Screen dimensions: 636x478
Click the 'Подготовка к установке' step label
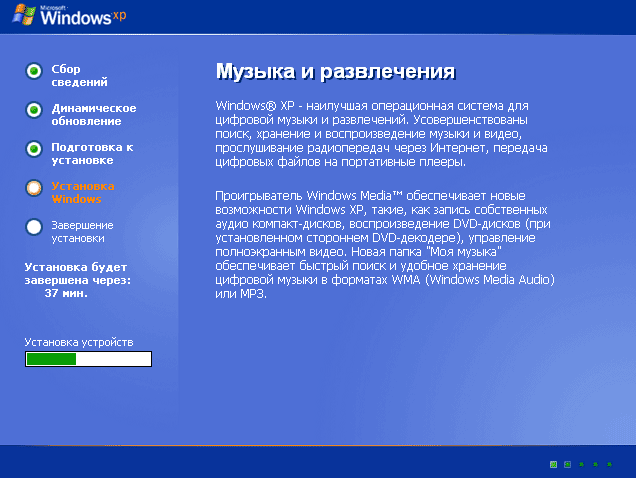[92, 153]
